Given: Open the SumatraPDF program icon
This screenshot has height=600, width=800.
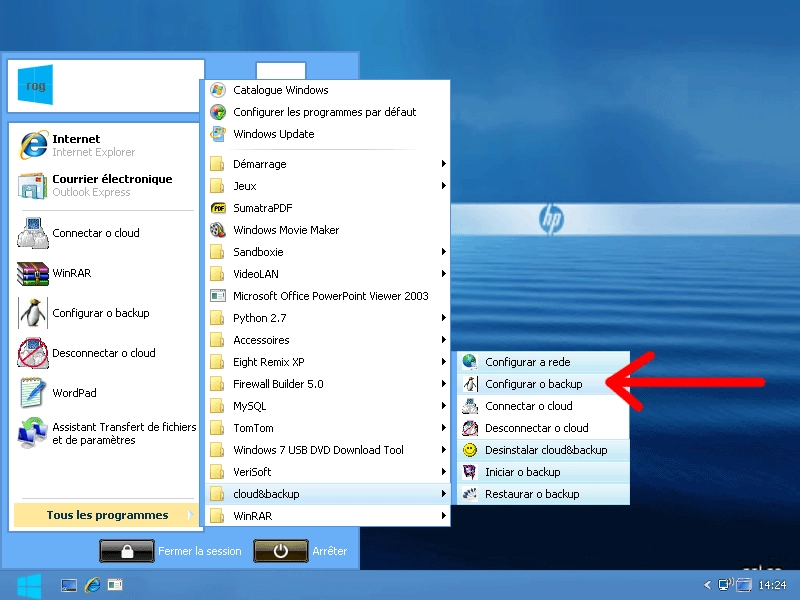Looking at the screenshot, I should click(x=218, y=208).
